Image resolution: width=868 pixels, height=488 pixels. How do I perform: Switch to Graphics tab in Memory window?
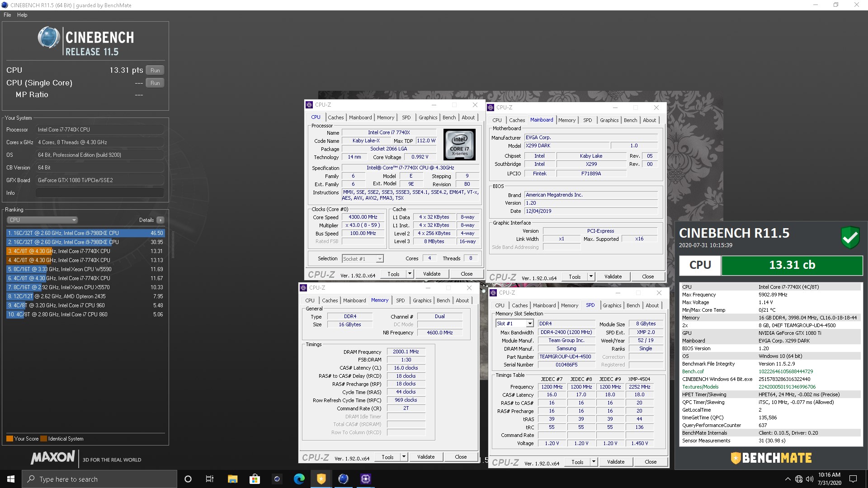pos(422,300)
